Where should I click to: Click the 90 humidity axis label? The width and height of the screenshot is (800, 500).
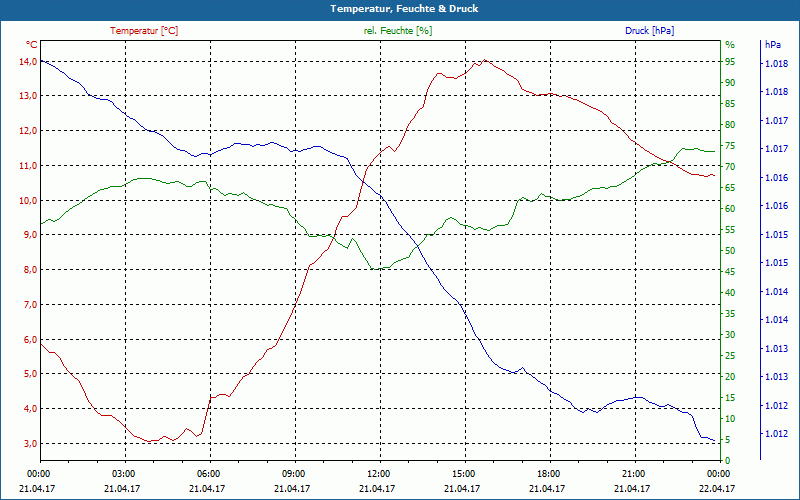730,83
